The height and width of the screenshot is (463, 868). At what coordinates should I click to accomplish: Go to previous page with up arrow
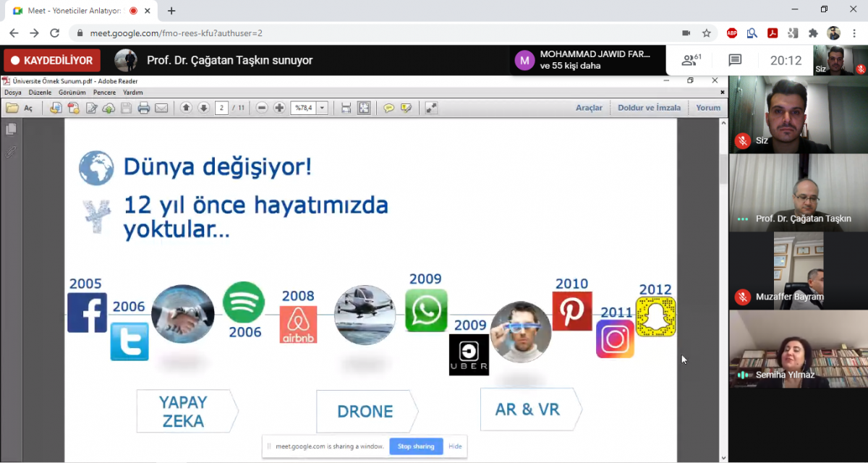(x=186, y=108)
